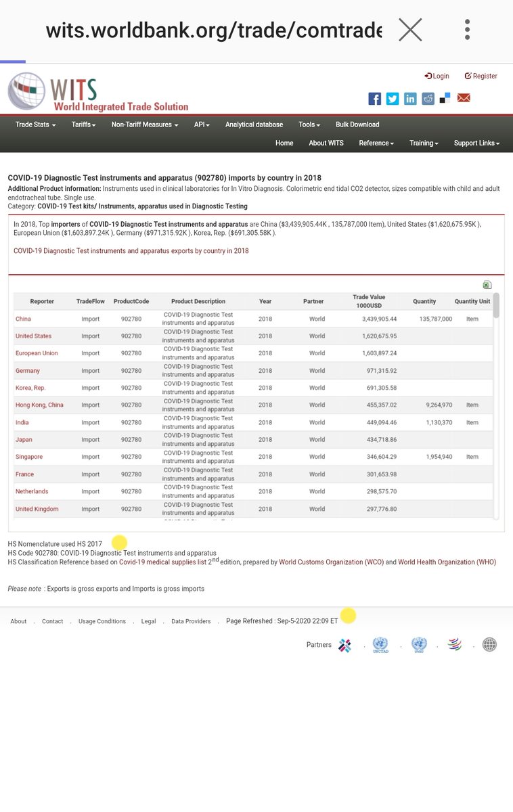This screenshot has width=513, height=812.
Task: Open WTO partner logo
Action: [x=455, y=645]
